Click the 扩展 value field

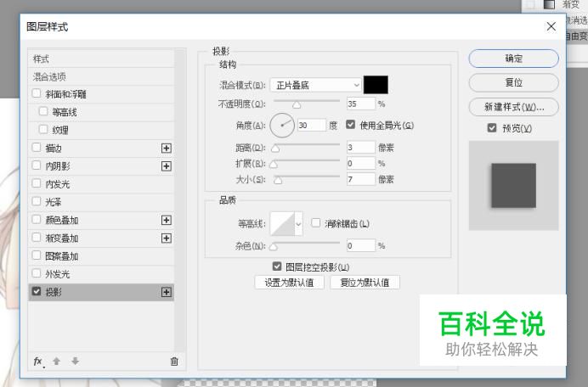(x=361, y=163)
